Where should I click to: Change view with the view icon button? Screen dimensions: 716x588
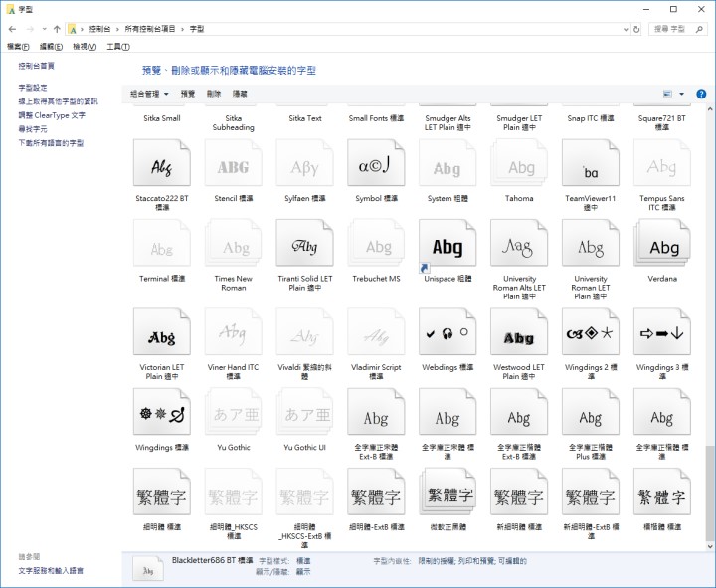click(x=667, y=94)
